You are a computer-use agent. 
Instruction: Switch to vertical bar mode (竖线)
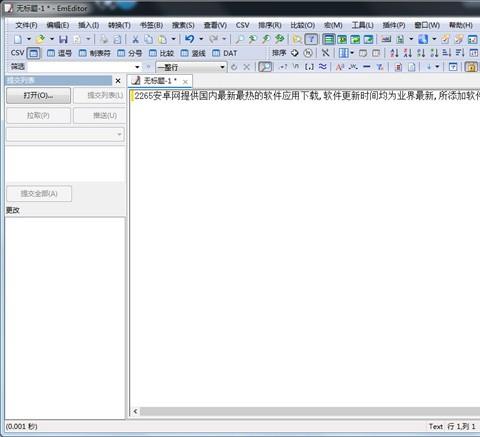pyautogui.click(x=193, y=53)
